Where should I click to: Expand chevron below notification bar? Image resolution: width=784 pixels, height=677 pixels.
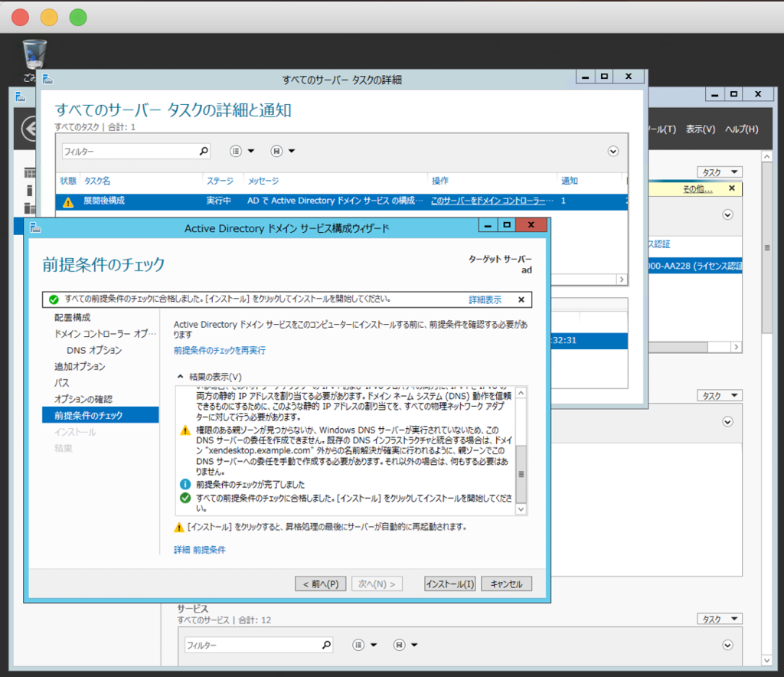(727, 214)
